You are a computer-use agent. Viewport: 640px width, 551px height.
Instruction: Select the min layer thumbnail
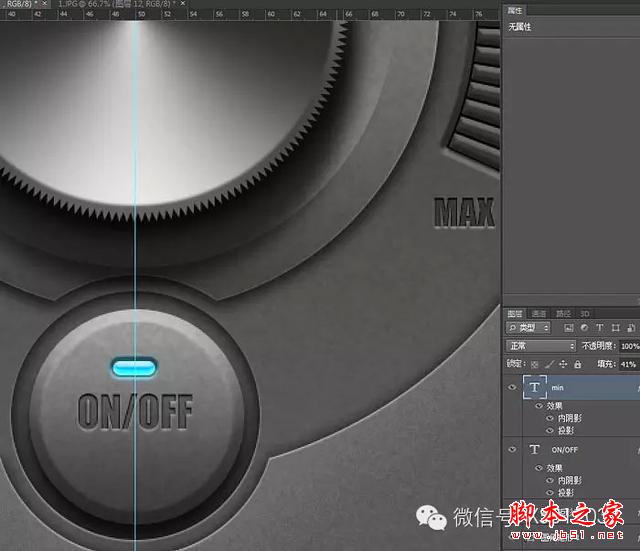click(535, 387)
